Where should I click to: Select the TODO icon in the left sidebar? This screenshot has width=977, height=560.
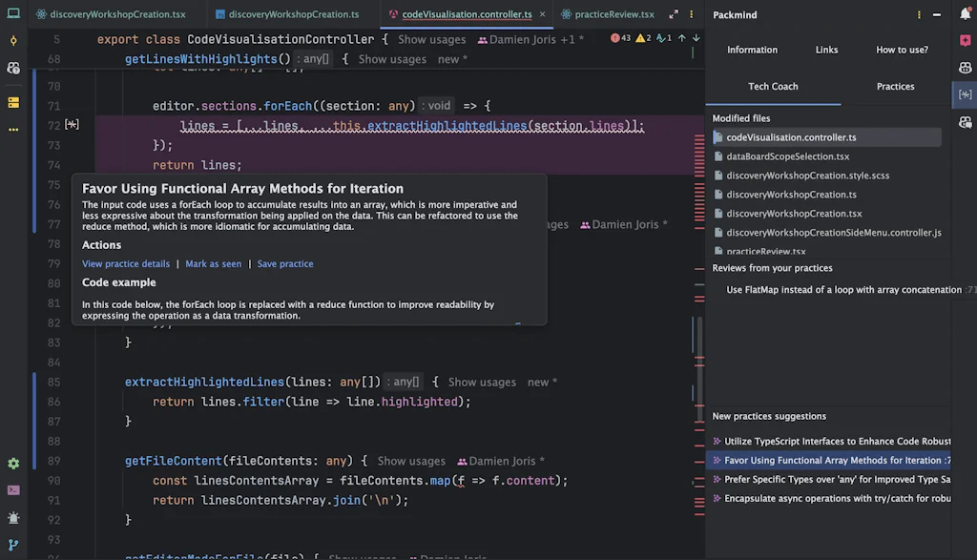[x=13, y=101]
